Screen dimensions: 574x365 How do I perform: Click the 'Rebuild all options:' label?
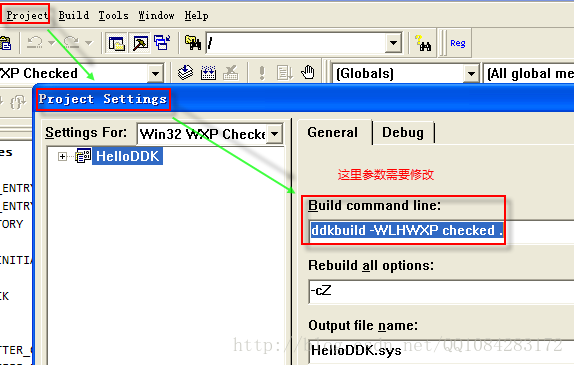click(x=371, y=265)
